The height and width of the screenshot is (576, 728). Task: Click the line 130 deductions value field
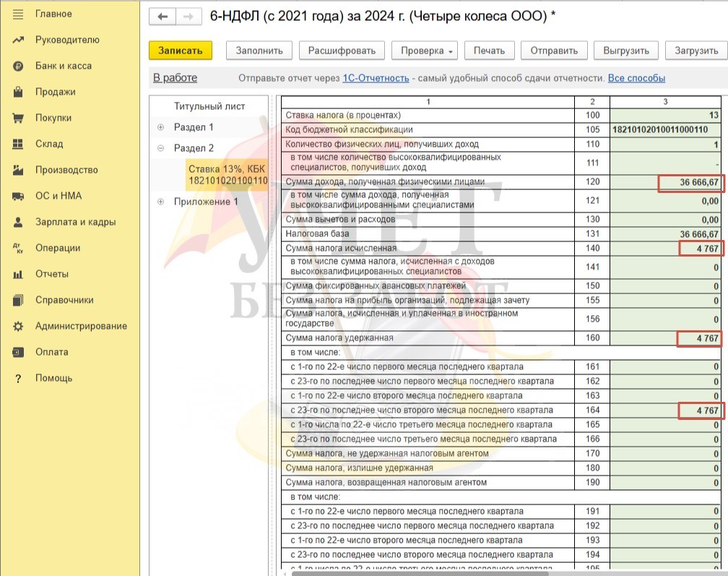(665, 219)
